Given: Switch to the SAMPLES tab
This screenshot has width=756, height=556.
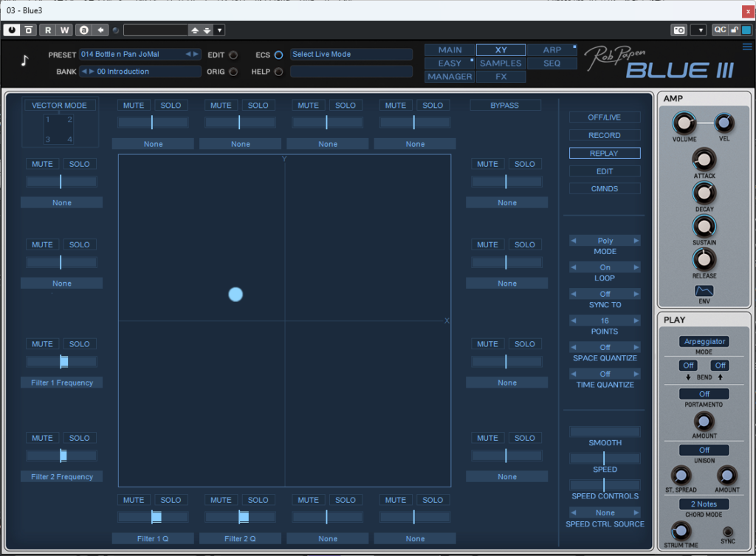Looking at the screenshot, I should [x=500, y=63].
